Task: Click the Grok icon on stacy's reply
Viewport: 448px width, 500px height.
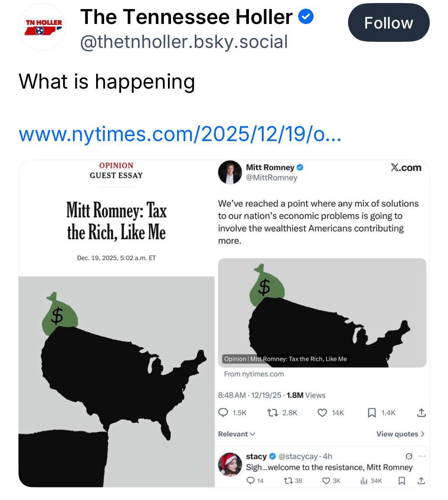Action: 409,456
